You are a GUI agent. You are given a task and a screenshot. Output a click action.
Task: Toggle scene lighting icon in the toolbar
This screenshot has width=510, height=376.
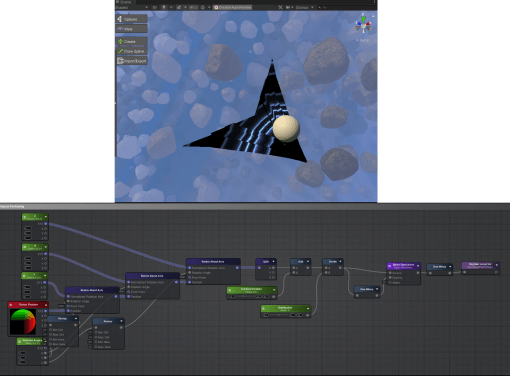coord(164,7)
